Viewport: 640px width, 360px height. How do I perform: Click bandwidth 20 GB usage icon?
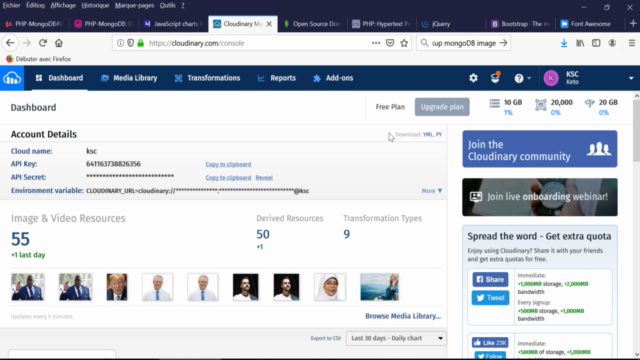(589, 103)
